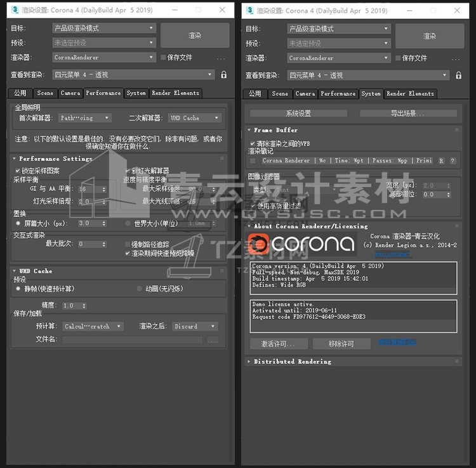Toggle the 新灯光解算器 checkbox
This screenshot has height=468, width=476.
tap(128, 171)
